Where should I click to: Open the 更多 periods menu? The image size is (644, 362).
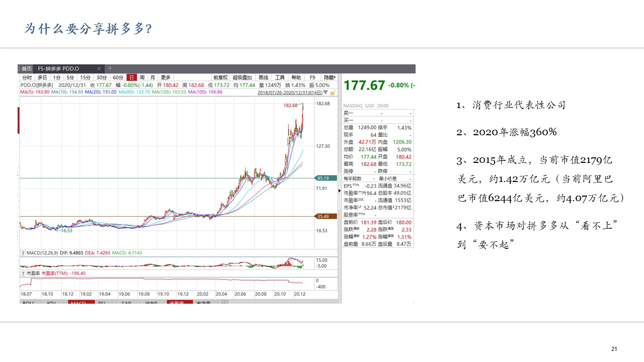tap(166, 77)
